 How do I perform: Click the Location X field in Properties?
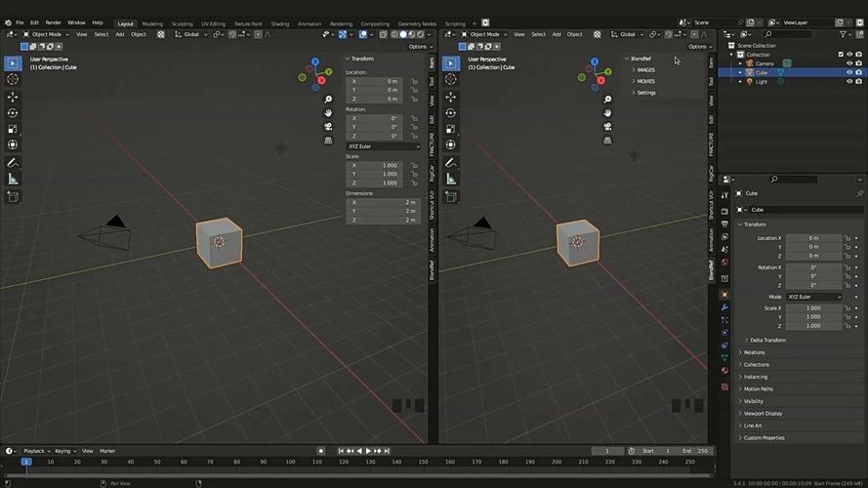(x=813, y=238)
